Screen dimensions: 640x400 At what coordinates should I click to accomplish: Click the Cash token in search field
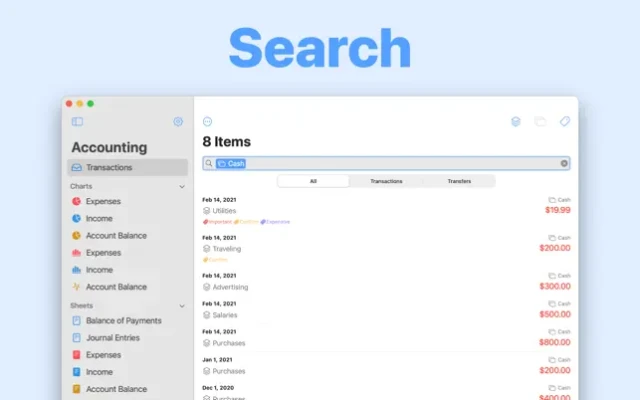231,163
